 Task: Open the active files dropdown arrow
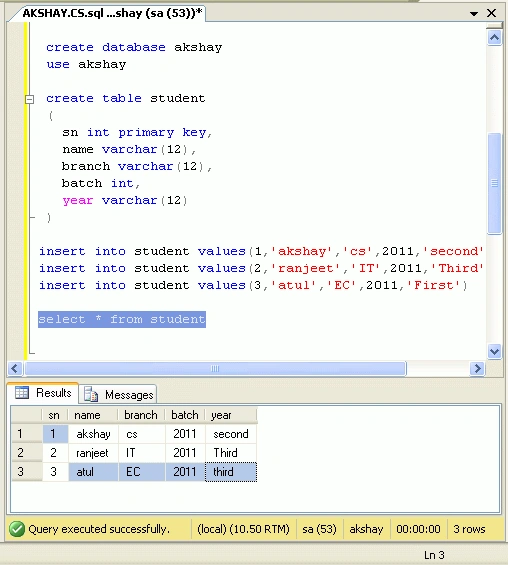(x=474, y=14)
